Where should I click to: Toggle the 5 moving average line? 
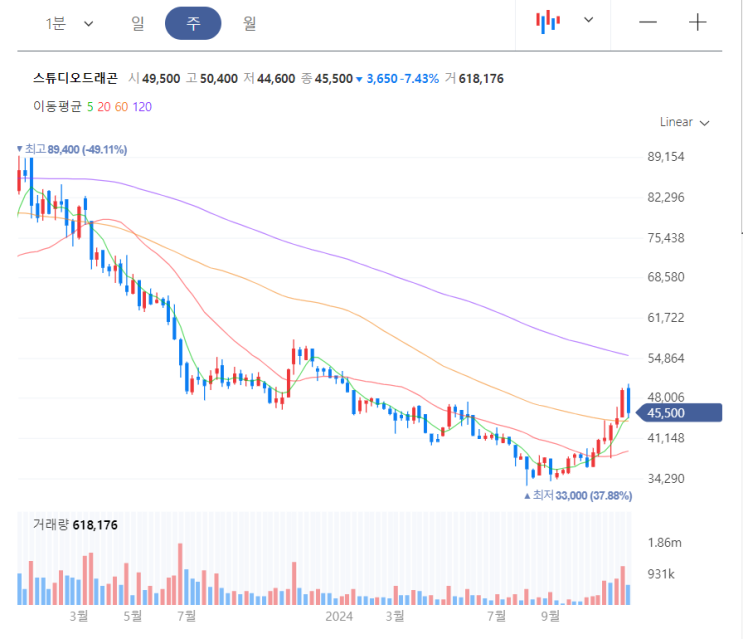click(90, 107)
